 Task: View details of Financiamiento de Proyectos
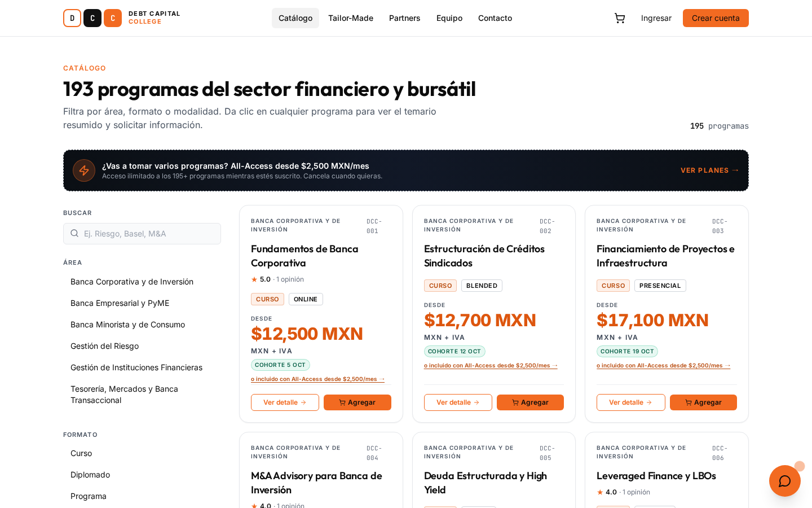pos(631,402)
